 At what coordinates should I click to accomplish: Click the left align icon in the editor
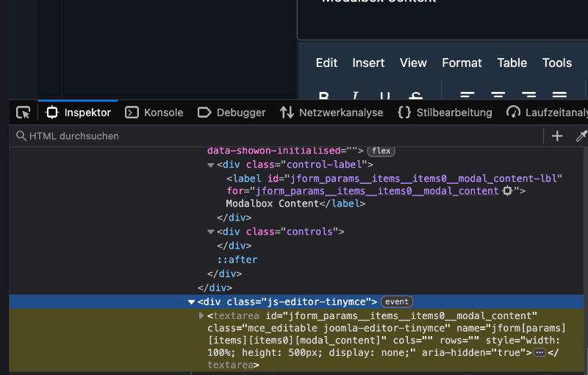click(x=467, y=96)
